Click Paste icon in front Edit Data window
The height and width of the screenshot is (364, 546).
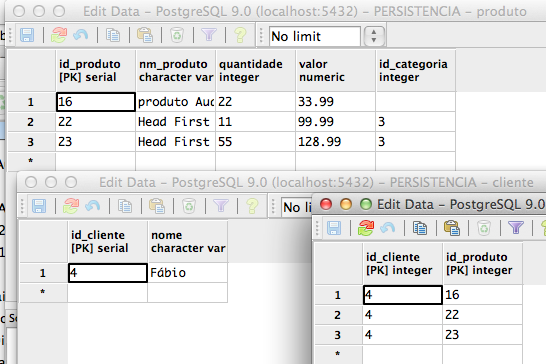452,229
